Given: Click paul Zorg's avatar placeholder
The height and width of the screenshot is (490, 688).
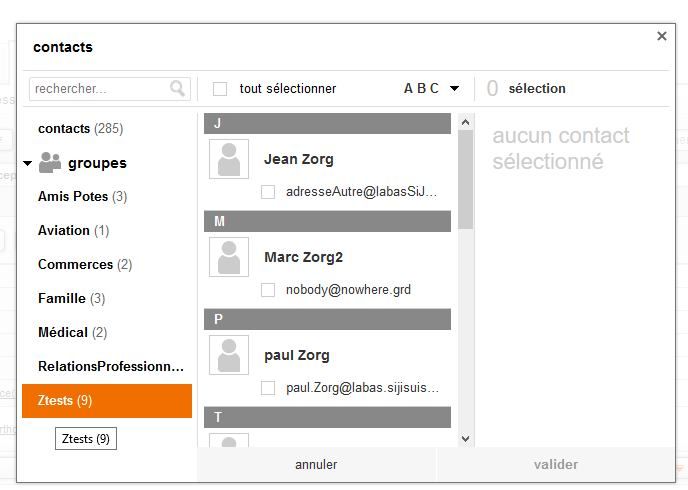Looking at the screenshot, I should [x=229, y=356].
